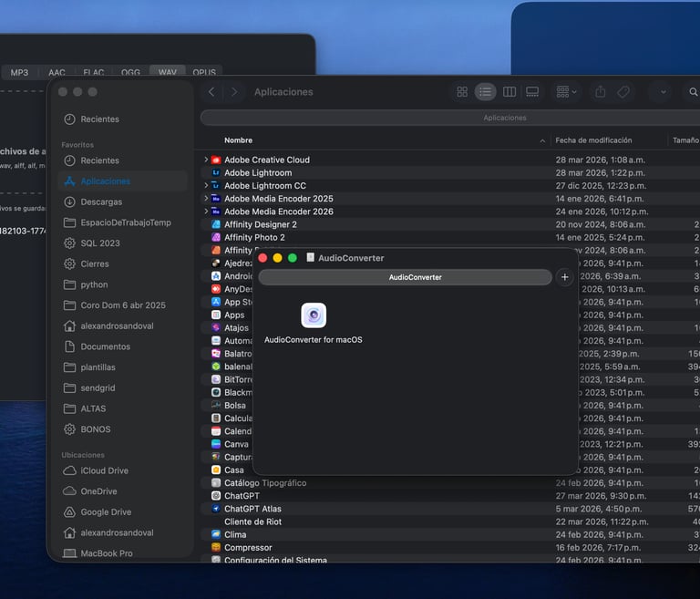Expand the Adobe Creative Cloud folder

tap(206, 160)
